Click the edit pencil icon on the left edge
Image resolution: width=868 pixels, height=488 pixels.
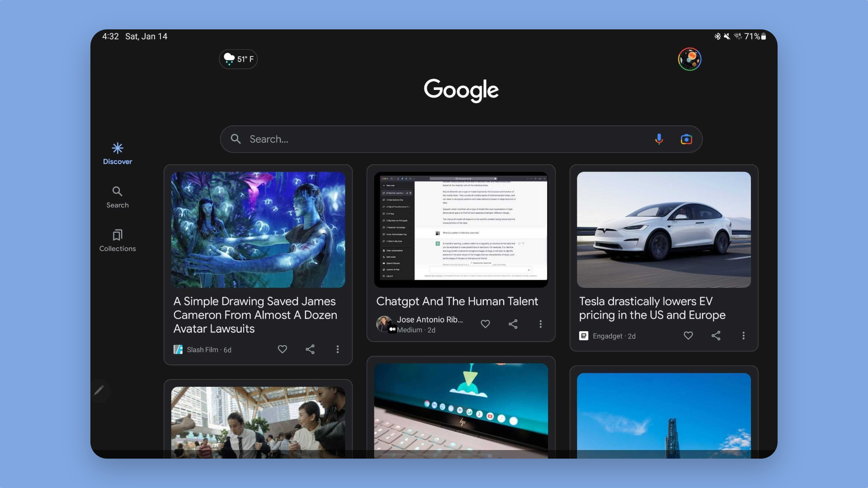pyautogui.click(x=99, y=390)
